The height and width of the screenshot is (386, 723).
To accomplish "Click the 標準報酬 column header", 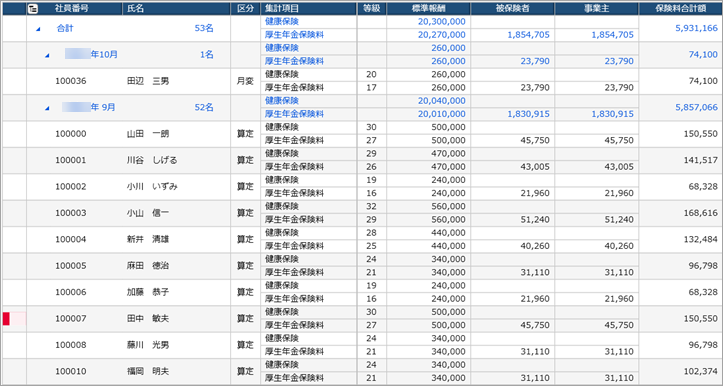I will pyautogui.click(x=429, y=8).
